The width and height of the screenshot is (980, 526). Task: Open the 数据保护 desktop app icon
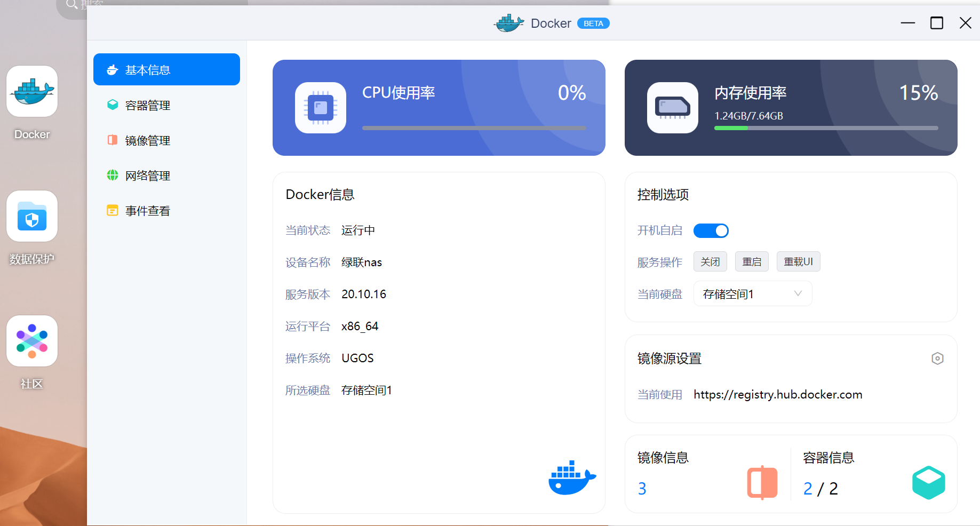click(32, 216)
